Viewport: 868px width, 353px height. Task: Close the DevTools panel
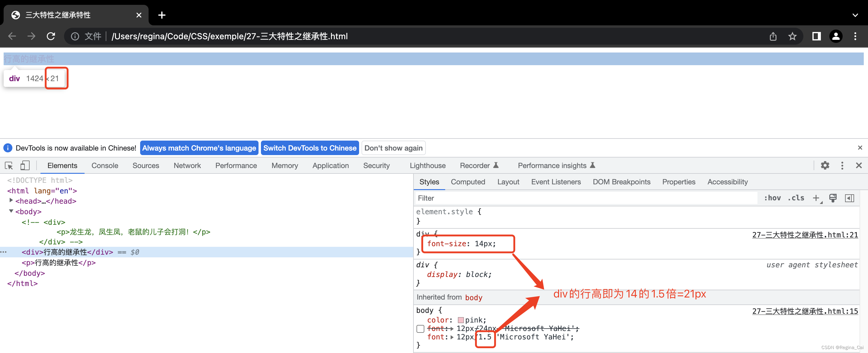pos(859,166)
